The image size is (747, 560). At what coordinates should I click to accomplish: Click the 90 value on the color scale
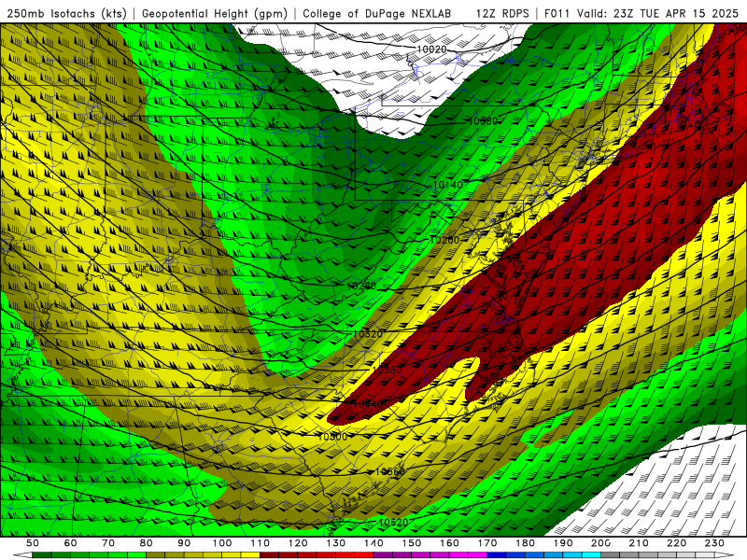(184, 543)
